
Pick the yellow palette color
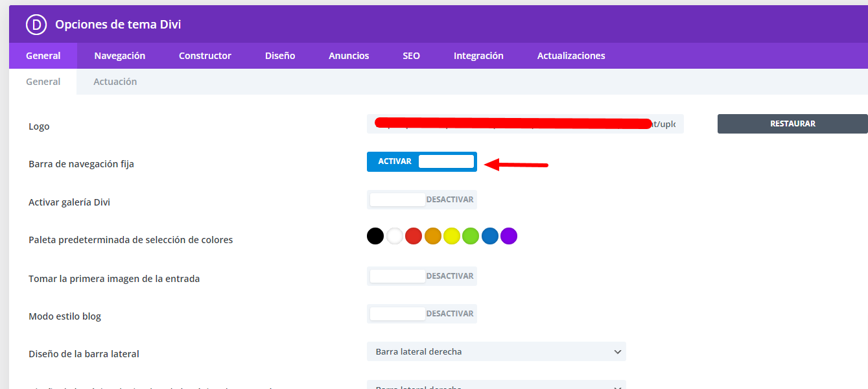[x=452, y=236]
